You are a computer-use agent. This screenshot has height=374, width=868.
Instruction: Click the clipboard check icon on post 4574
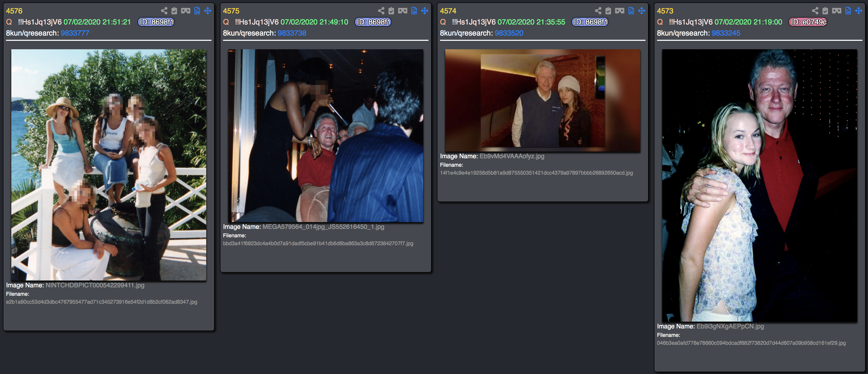(x=608, y=11)
